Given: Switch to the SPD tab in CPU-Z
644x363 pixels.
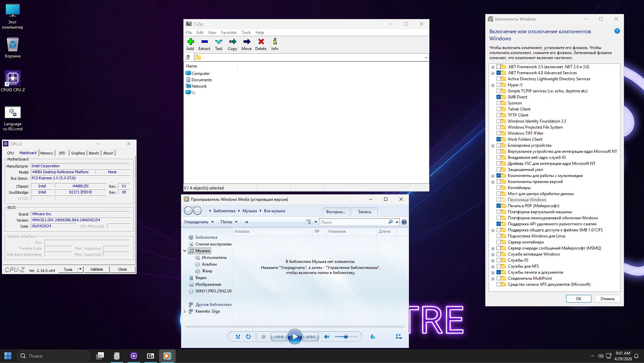Looking at the screenshot, I should [62, 153].
